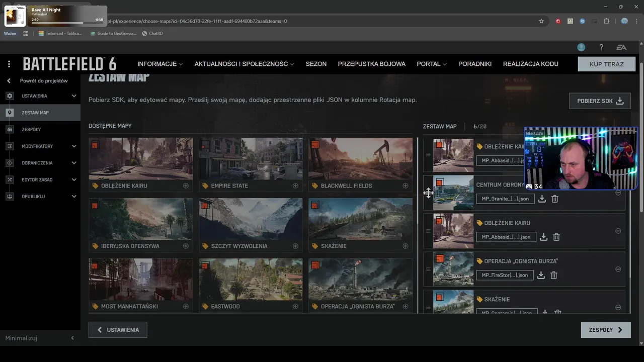
Task: Grab the drag handle of Operacja Ognista Burza row
Action: point(428,269)
